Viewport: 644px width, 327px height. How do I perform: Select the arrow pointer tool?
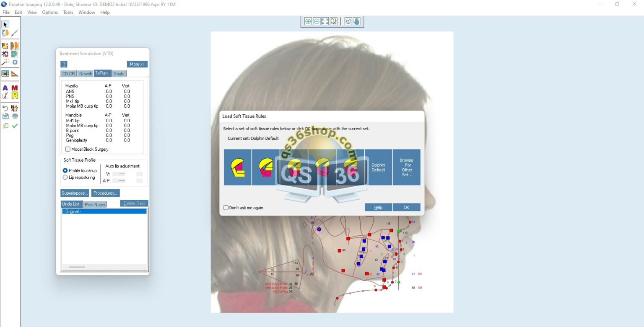tap(5, 25)
